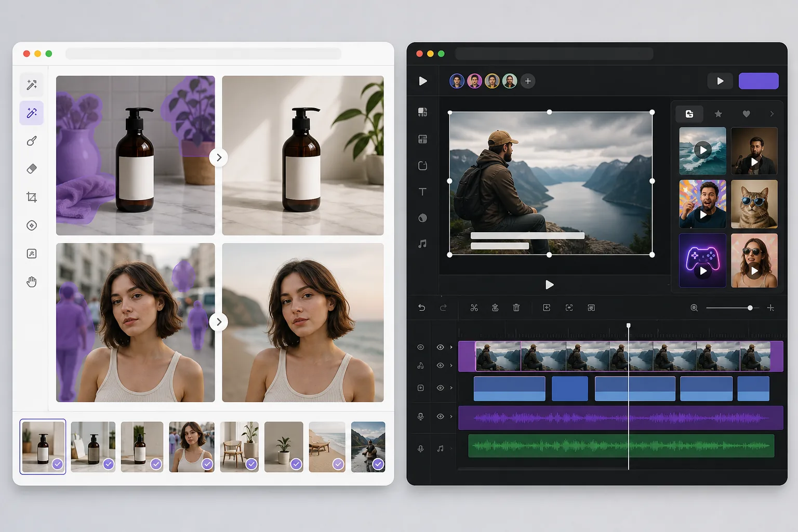Open the neon game controller media clip
This screenshot has width=798, height=532.
click(x=702, y=260)
